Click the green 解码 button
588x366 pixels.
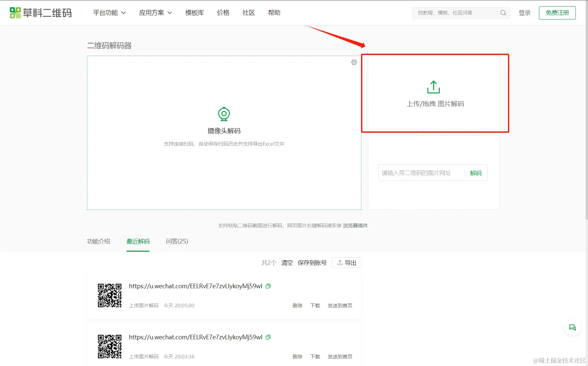(476, 173)
